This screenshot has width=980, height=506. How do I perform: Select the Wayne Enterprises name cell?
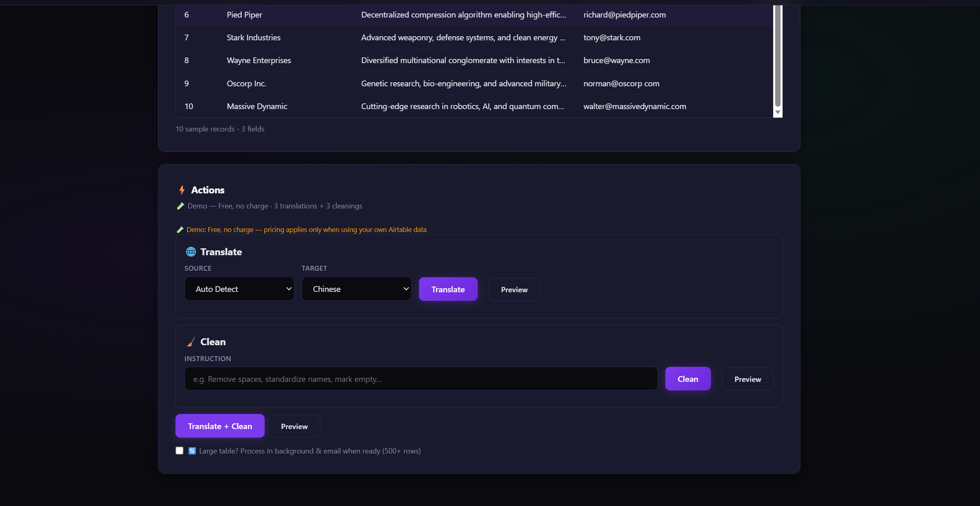coord(259,60)
